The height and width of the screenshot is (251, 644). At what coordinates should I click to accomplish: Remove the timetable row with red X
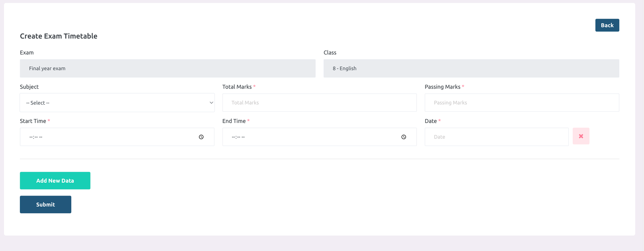click(581, 136)
